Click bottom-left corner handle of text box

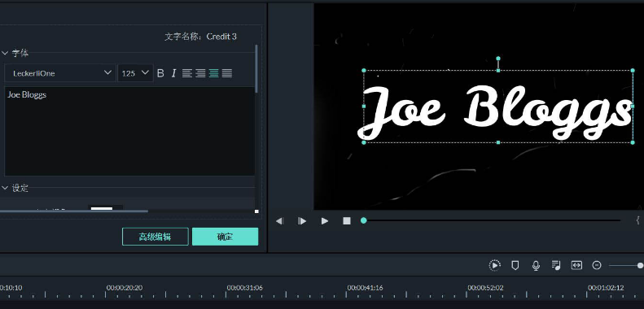point(363,142)
